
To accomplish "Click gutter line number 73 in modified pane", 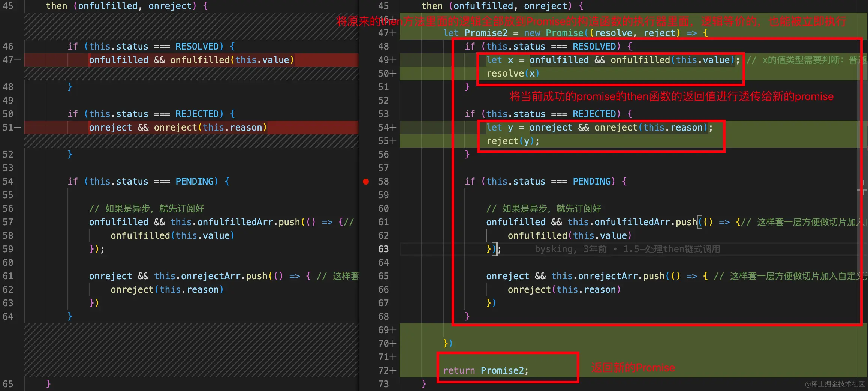I will [383, 384].
